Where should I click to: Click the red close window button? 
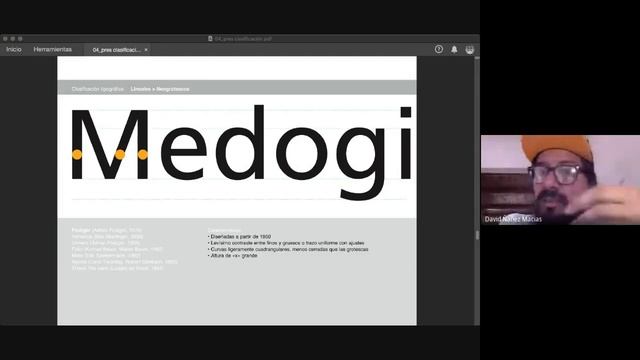click(x=5, y=39)
